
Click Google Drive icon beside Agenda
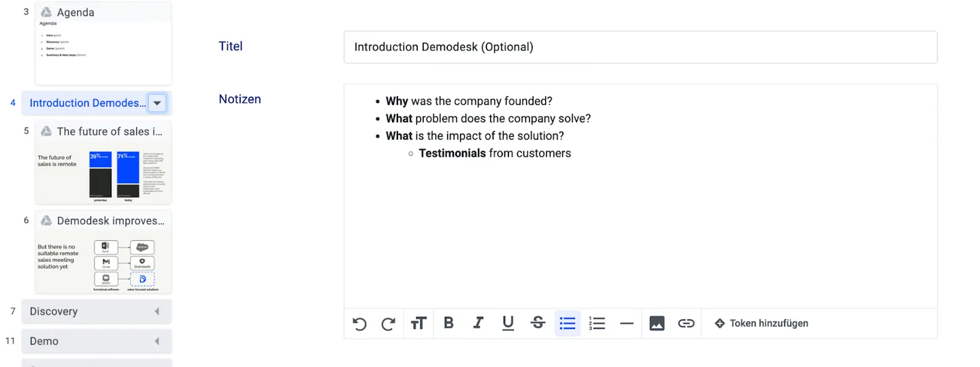[46, 12]
